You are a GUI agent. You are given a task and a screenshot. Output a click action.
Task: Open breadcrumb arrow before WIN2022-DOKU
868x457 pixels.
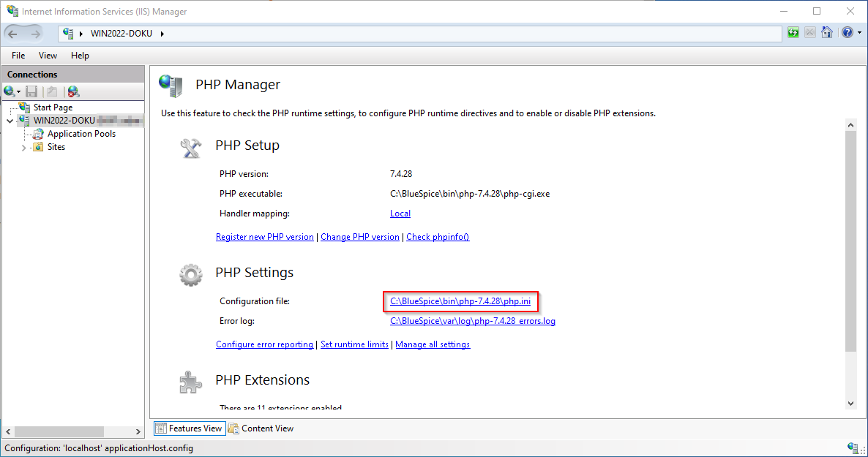81,34
